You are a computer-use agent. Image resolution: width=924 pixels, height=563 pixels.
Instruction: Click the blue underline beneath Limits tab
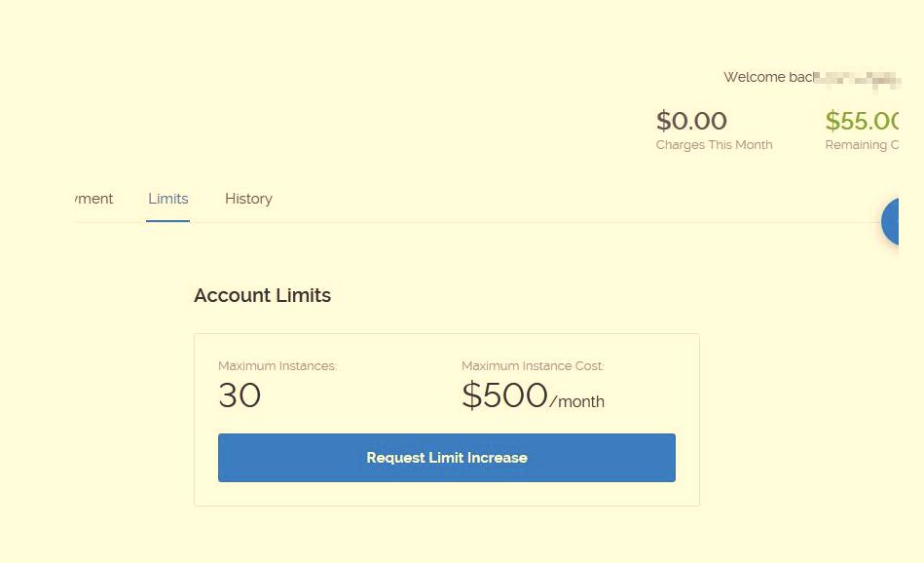point(168,220)
